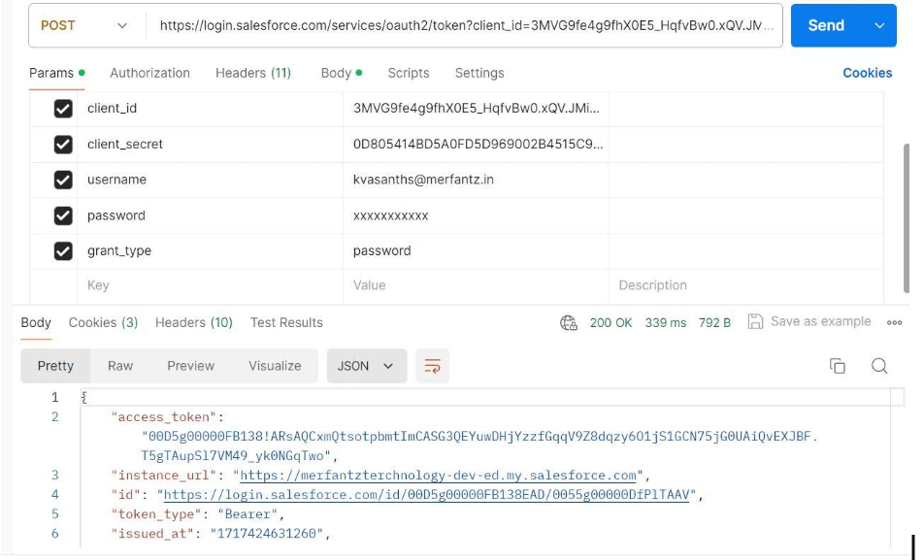
Task: Uncheck the client_id parameter checkbox
Action: (x=63, y=109)
